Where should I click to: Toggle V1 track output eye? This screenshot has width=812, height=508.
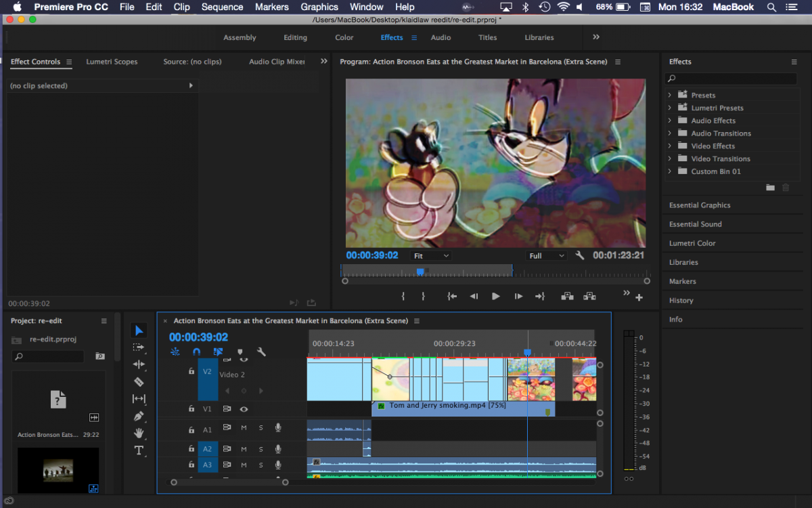click(x=244, y=409)
